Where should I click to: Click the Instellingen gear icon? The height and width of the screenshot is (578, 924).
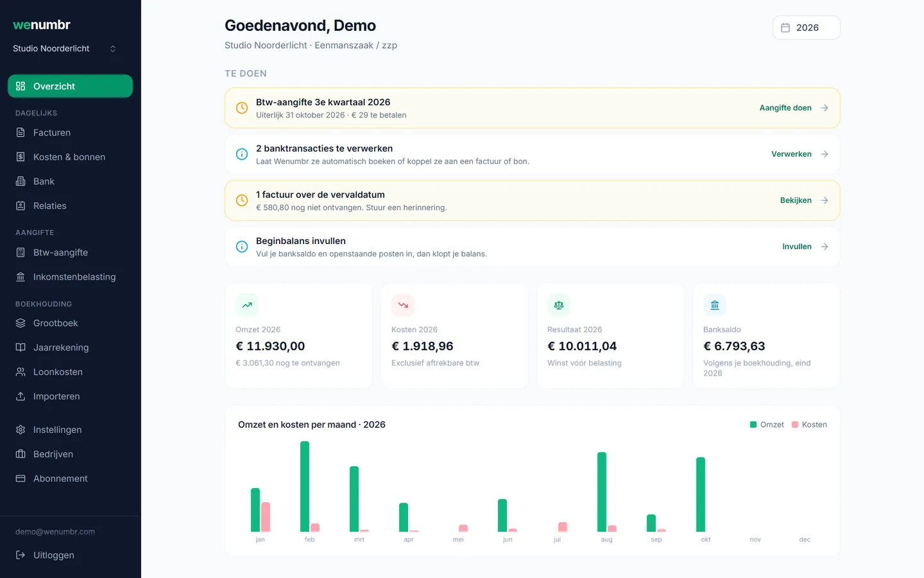pos(21,430)
